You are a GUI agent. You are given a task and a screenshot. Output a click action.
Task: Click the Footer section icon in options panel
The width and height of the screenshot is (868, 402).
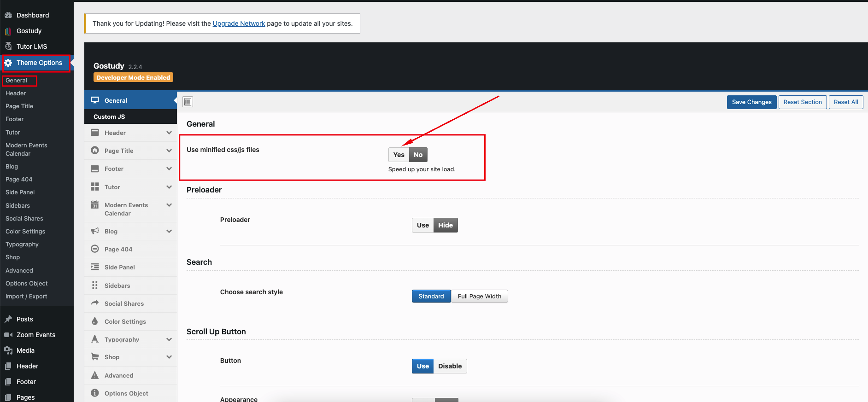(x=95, y=169)
